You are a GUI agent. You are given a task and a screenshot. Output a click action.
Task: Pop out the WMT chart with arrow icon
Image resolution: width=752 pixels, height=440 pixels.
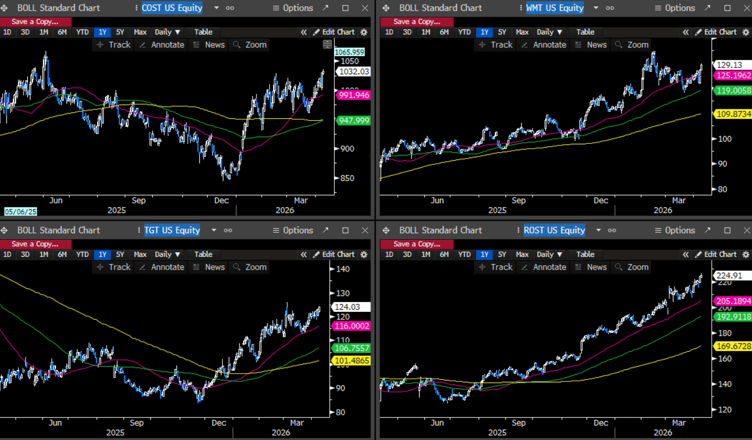(707, 8)
